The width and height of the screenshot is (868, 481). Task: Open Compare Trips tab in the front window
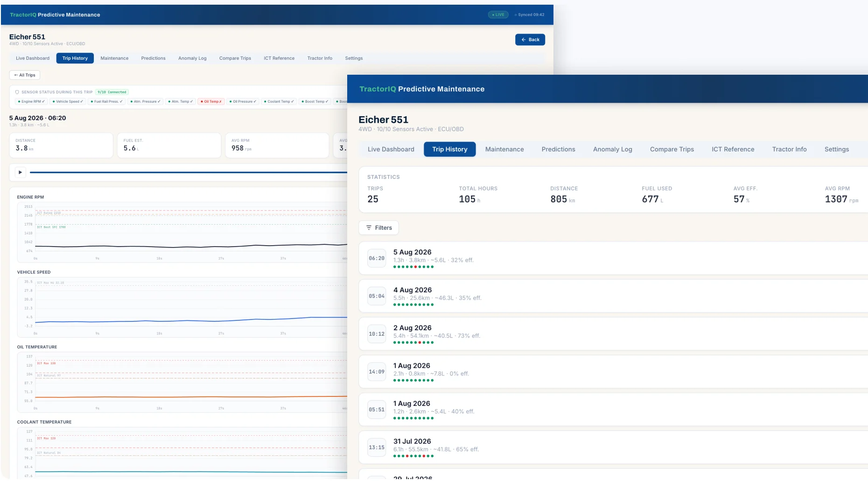click(672, 149)
